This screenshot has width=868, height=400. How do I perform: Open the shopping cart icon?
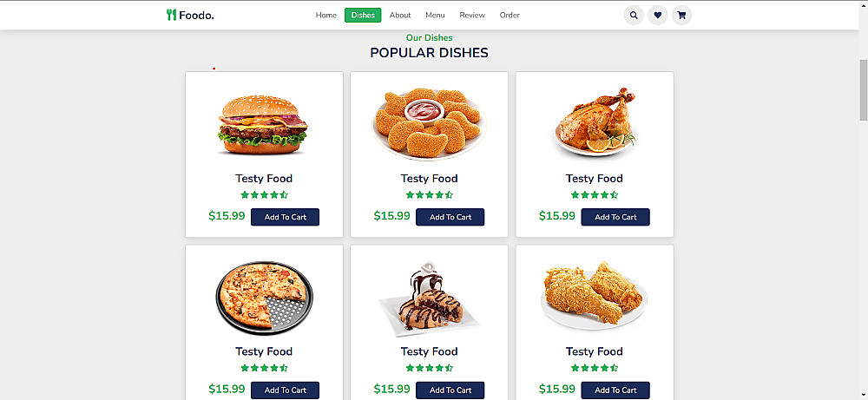pos(681,16)
